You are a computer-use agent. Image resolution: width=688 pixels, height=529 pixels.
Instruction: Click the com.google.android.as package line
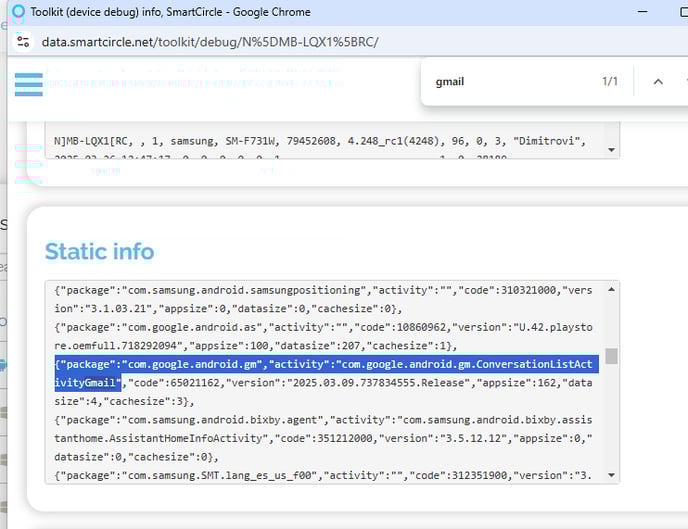point(323,328)
